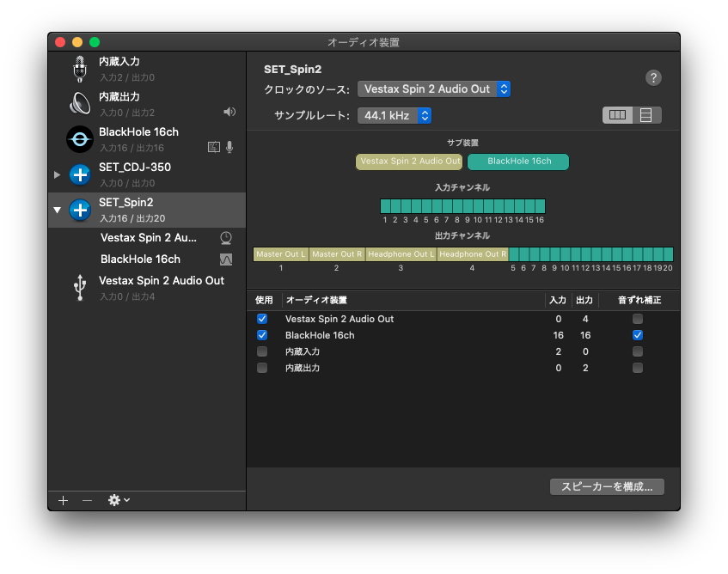Click the Master Out L output channel
Screen dimensions: 728x574
[281, 254]
